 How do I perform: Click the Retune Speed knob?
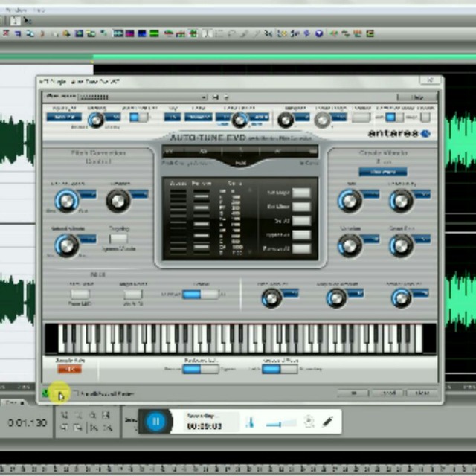(66, 200)
